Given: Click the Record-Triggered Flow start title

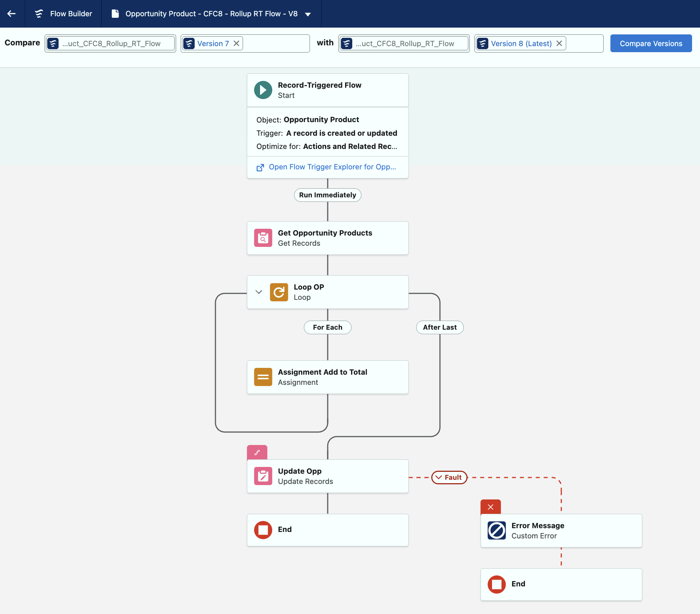Looking at the screenshot, I should click(x=320, y=85).
